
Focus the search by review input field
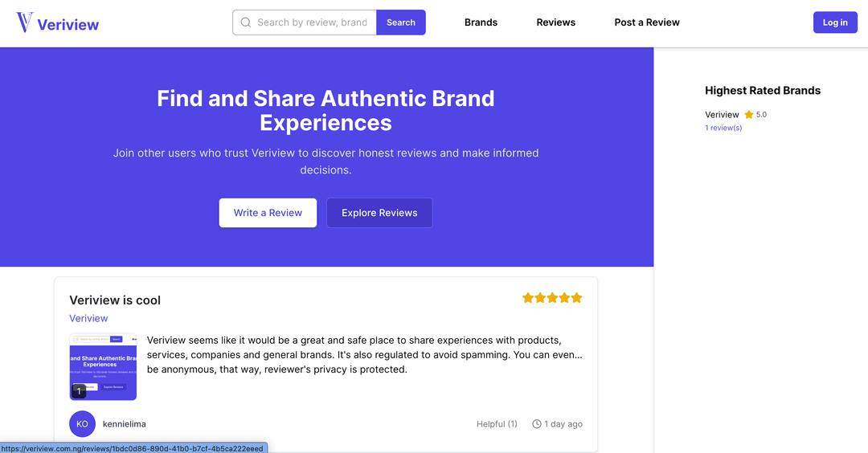312,22
